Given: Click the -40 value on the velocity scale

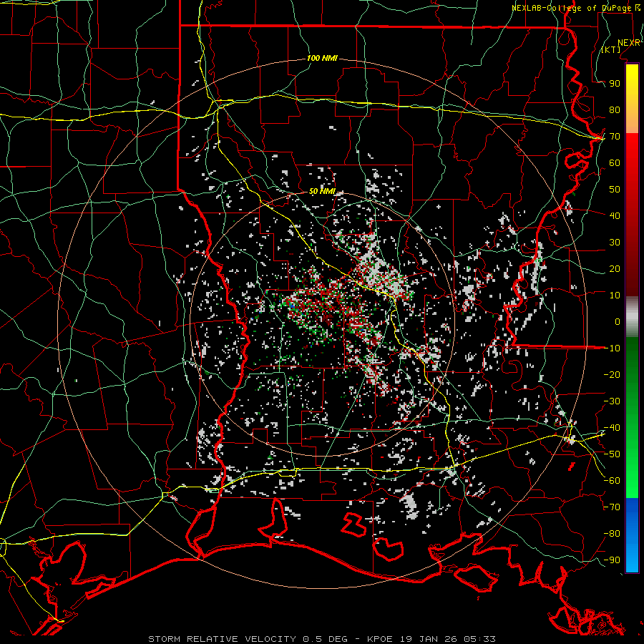Looking at the screenshot, I should (612, 428).
